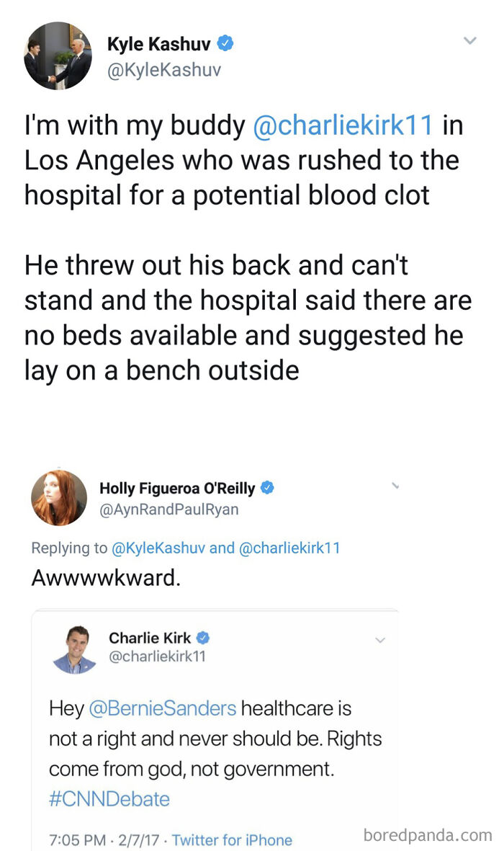The image size is (504, 851).
Task: Open Kyle Kashuv's profile avatar
Action: (x=58, y=55)
